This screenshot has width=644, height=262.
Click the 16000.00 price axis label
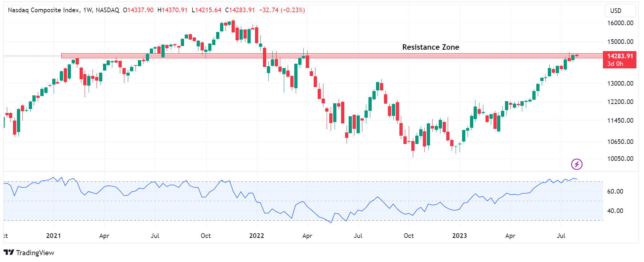pyautogui.click(x=620, y=23)
